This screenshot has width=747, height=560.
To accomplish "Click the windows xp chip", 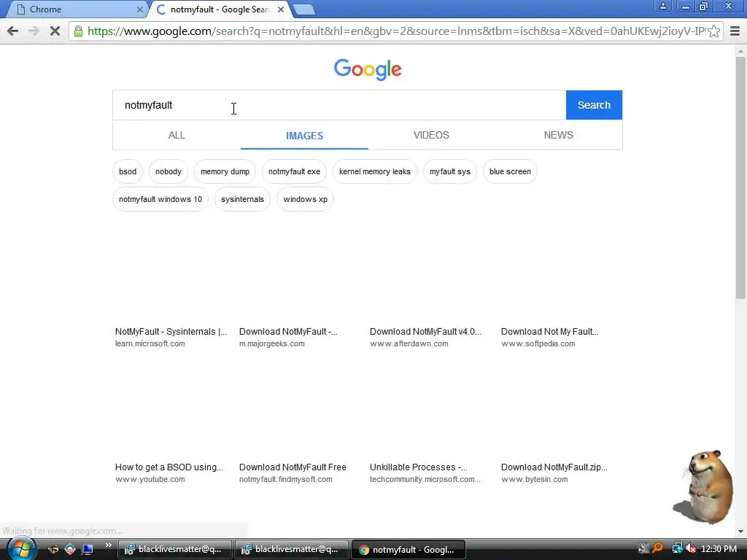I will 306,199.
